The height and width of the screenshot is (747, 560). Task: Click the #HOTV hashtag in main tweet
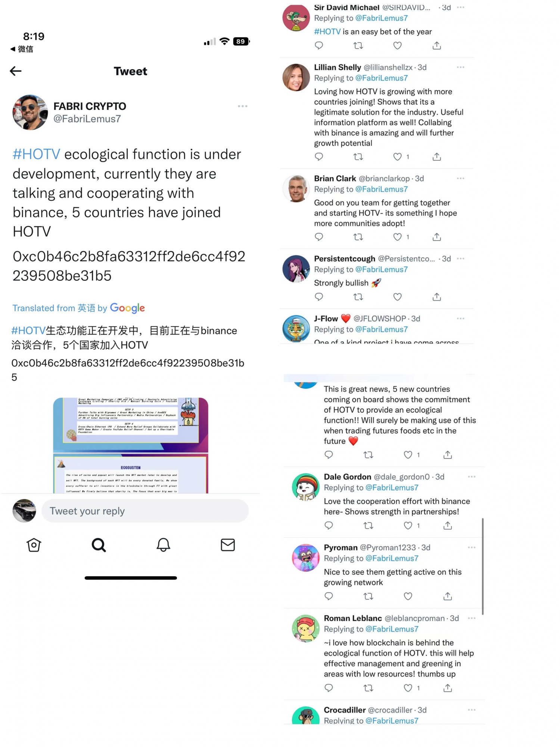(36, 154)
